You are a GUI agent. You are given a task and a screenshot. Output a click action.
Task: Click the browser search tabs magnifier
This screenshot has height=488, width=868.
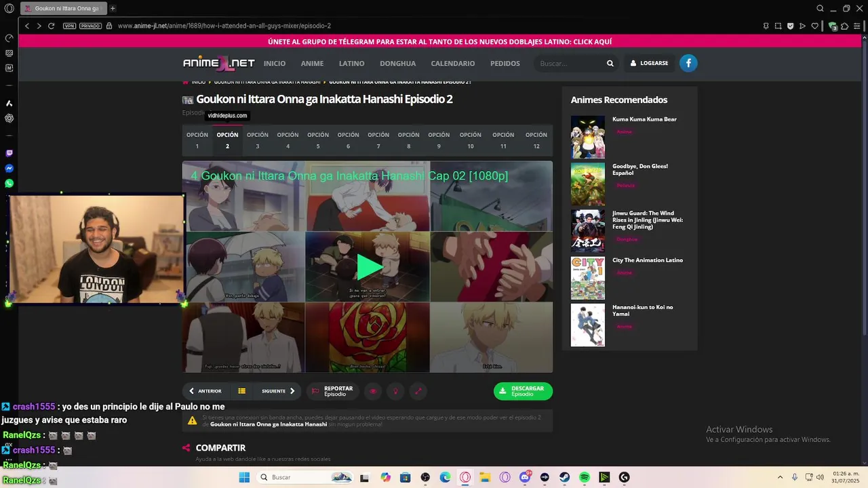point(820,8)
